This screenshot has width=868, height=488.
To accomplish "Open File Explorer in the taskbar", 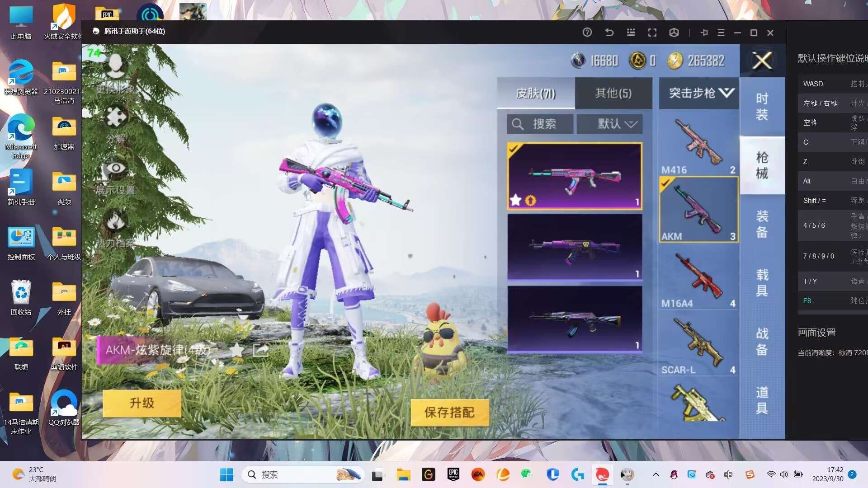I will click(x=403, y=474).
